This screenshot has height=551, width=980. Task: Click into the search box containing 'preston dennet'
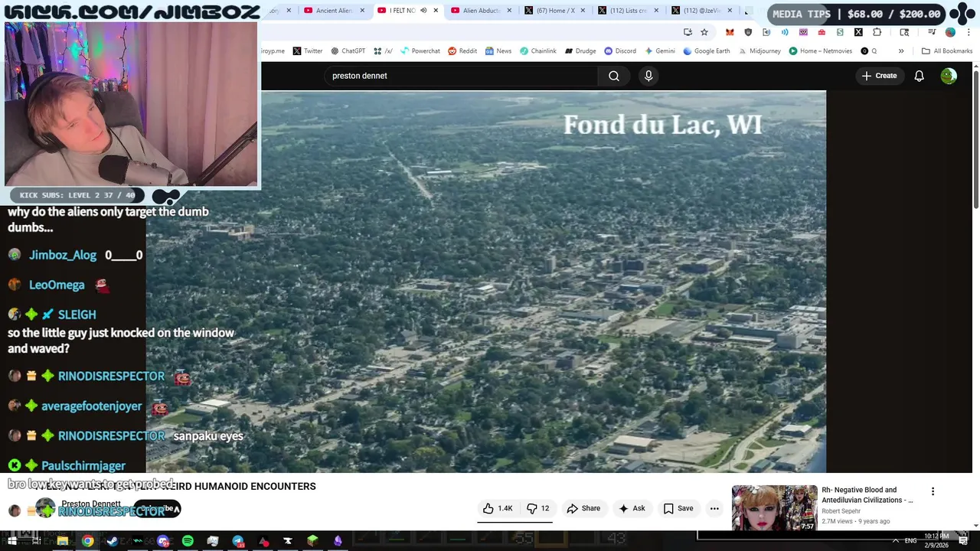[459, 76]
